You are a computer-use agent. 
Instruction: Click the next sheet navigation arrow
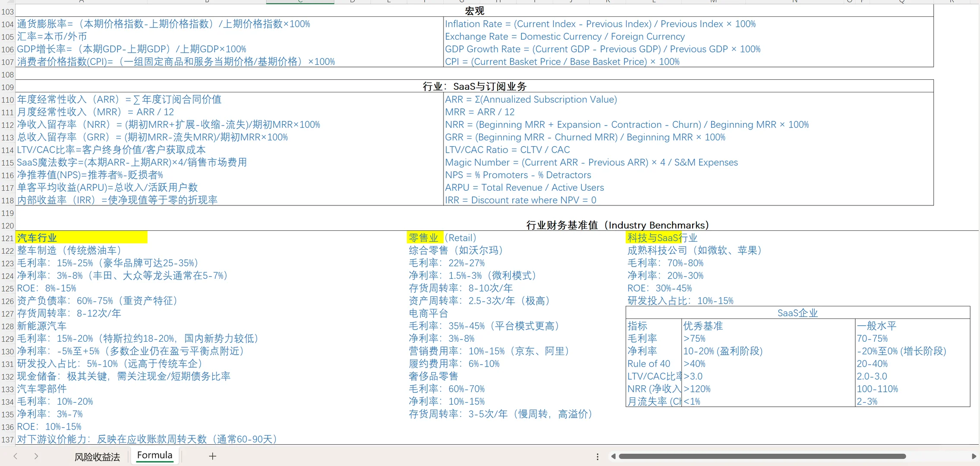pos(36,456)
